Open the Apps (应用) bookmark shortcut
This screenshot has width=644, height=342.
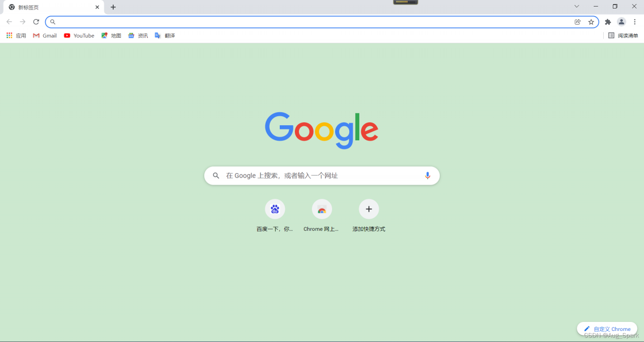(x=16, y=36)
